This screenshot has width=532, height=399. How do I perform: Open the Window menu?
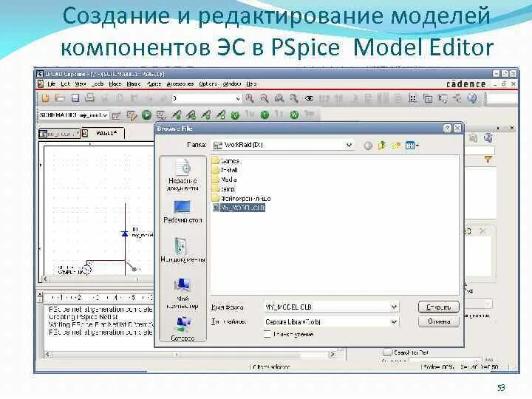[232, 83]
